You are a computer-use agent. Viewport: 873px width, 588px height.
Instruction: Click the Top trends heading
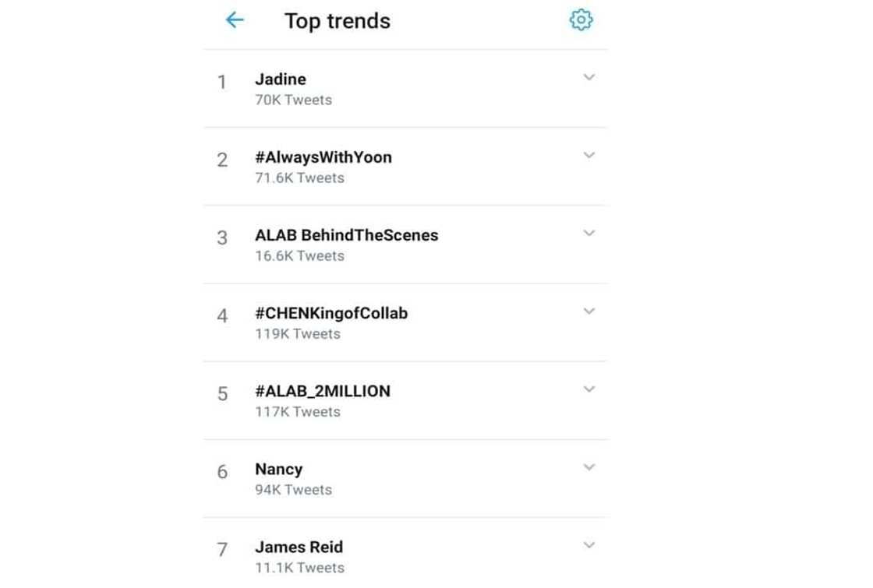(x=336, y=21)
